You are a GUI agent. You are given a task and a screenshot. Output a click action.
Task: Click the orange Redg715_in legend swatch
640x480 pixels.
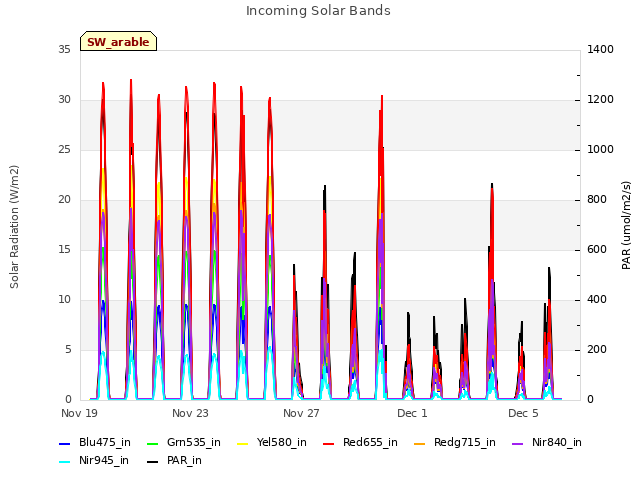pyautogui.click(x=420, y=444)
